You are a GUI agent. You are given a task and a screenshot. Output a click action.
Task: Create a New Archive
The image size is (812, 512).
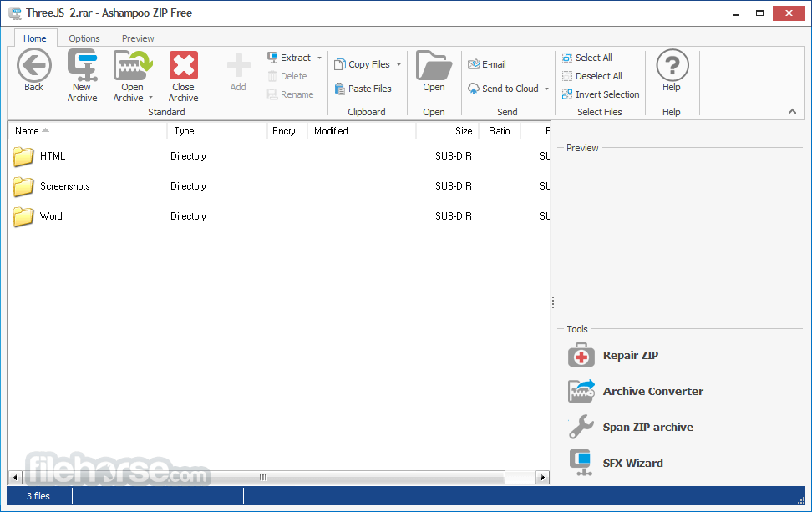tap(83, 75)
